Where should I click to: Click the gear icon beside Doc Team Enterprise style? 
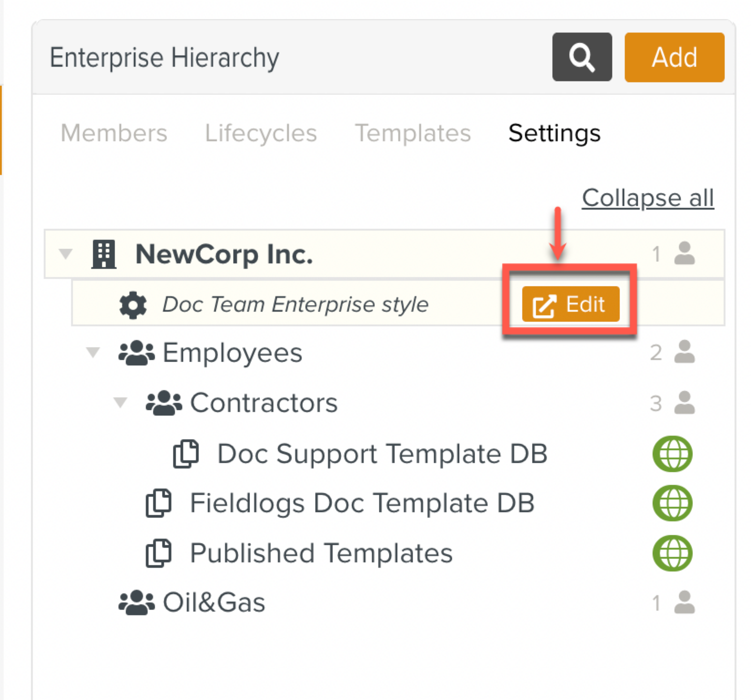coord(132,305)
